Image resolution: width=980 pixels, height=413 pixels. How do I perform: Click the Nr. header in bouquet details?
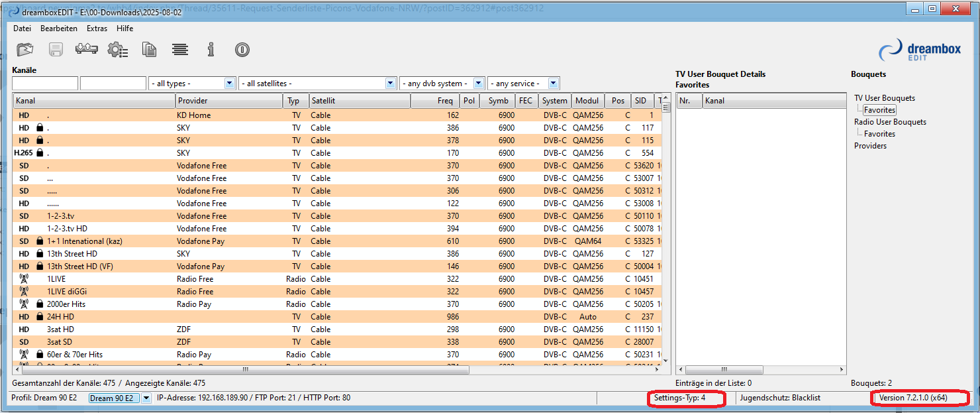689,101
